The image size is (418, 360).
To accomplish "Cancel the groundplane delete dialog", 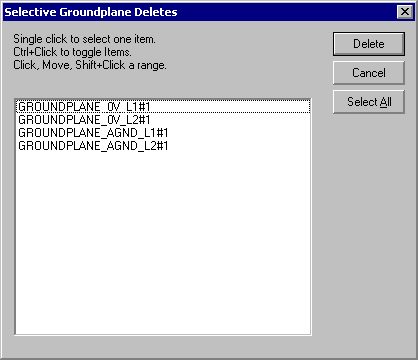I will point(369,73).
